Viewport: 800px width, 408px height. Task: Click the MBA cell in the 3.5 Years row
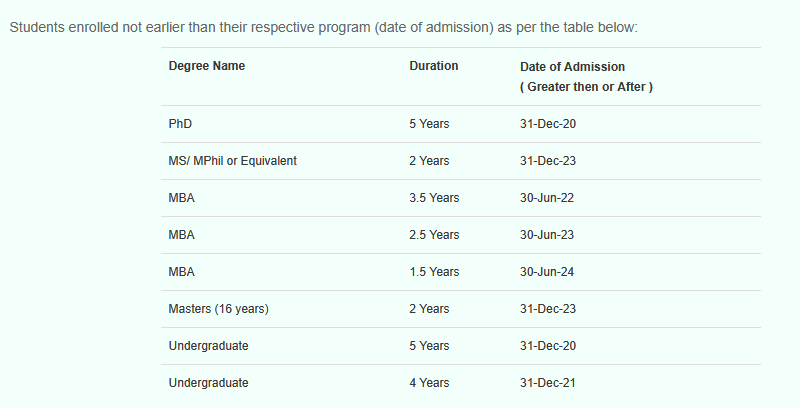[x=182, y=198]
